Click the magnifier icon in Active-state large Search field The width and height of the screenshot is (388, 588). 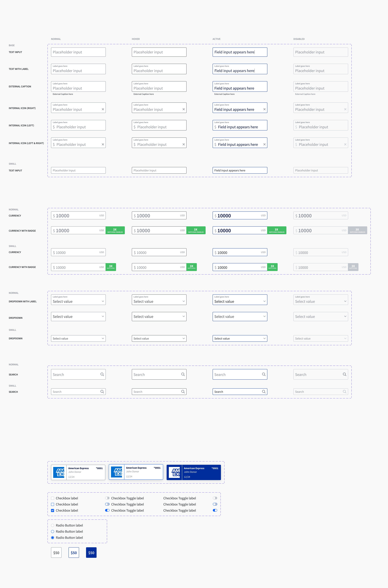[264, 374]
